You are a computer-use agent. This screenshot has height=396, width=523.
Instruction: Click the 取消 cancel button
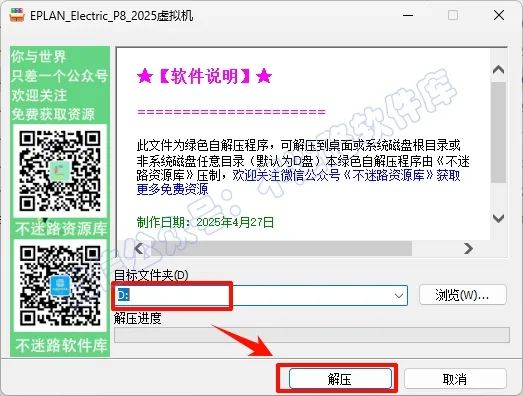point(455,379)
